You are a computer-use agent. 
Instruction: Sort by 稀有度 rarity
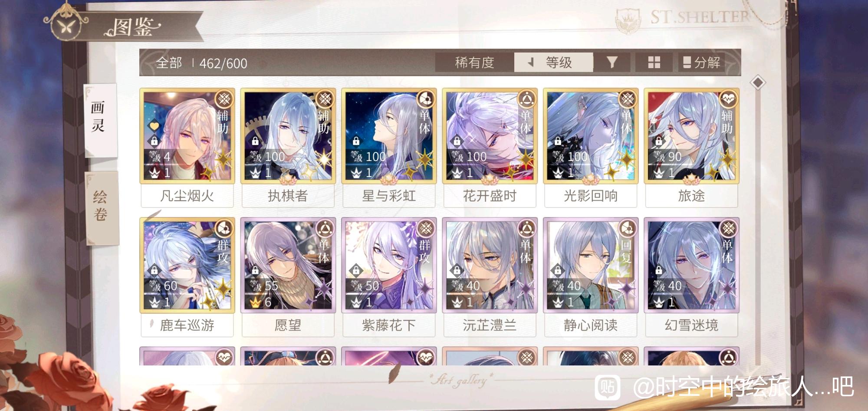(x=474, y=62)
